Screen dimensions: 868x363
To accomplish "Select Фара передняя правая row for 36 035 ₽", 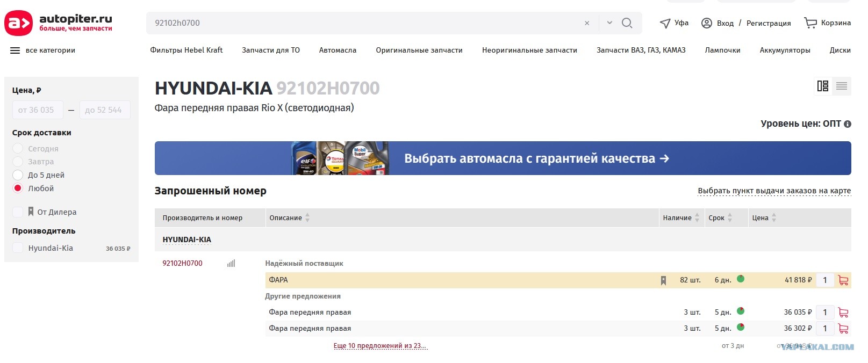I will [558, 313].
